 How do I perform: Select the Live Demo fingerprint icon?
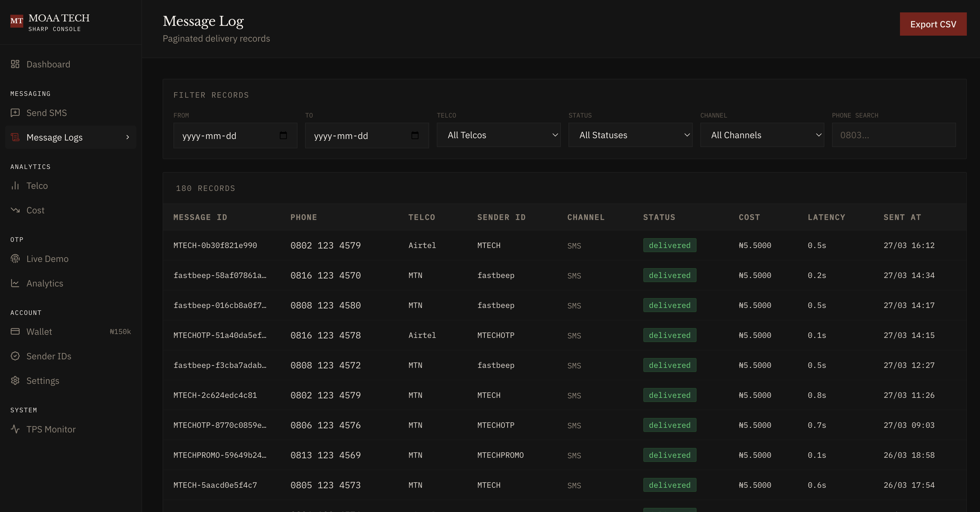click(x=15, y=259)
